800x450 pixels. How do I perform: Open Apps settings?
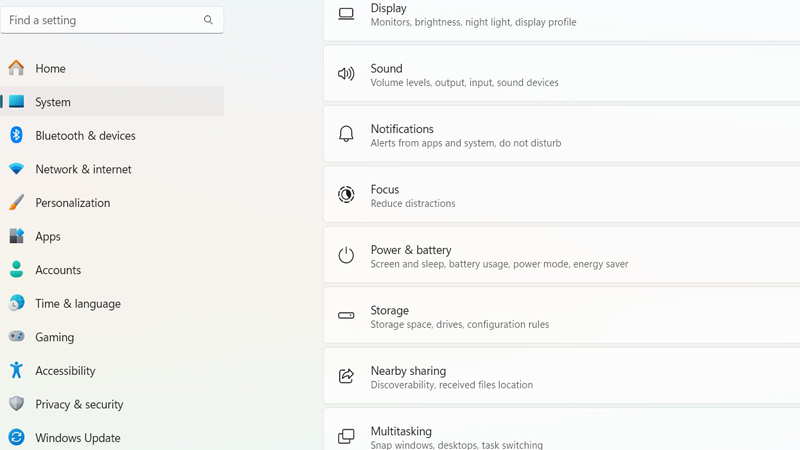(x=112, y=237)
